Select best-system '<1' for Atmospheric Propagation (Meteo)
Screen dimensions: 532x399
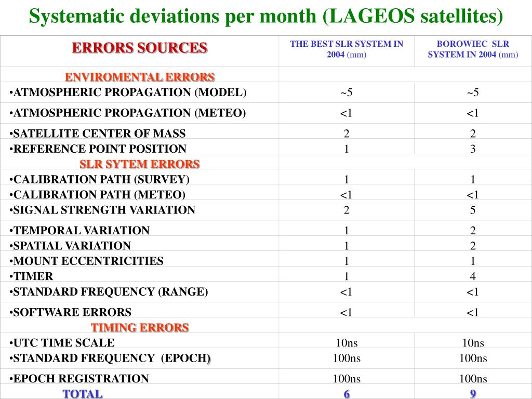(x=347, y=113)
